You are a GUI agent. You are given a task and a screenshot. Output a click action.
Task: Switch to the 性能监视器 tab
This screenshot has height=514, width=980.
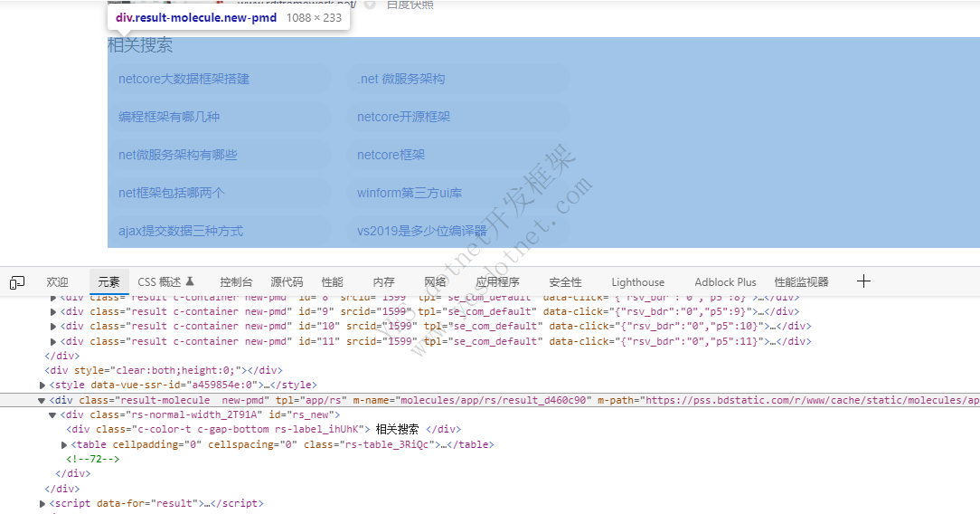point(802,282)
